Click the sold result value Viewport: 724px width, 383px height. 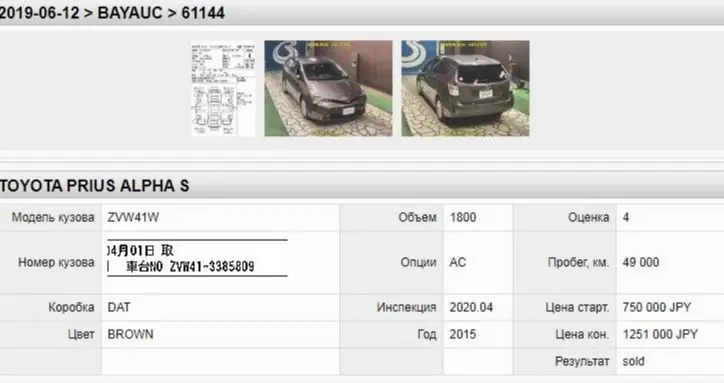[634, 361]
